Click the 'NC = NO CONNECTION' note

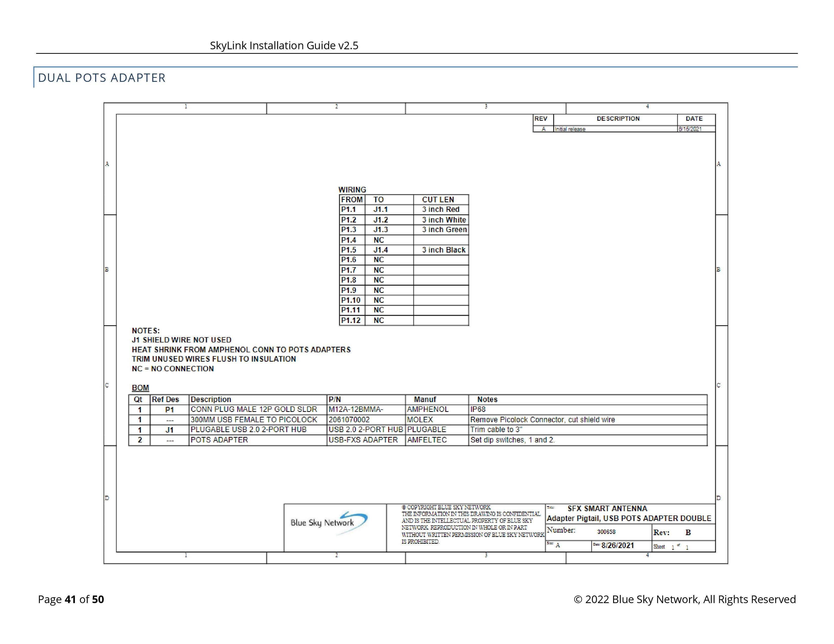173,369
